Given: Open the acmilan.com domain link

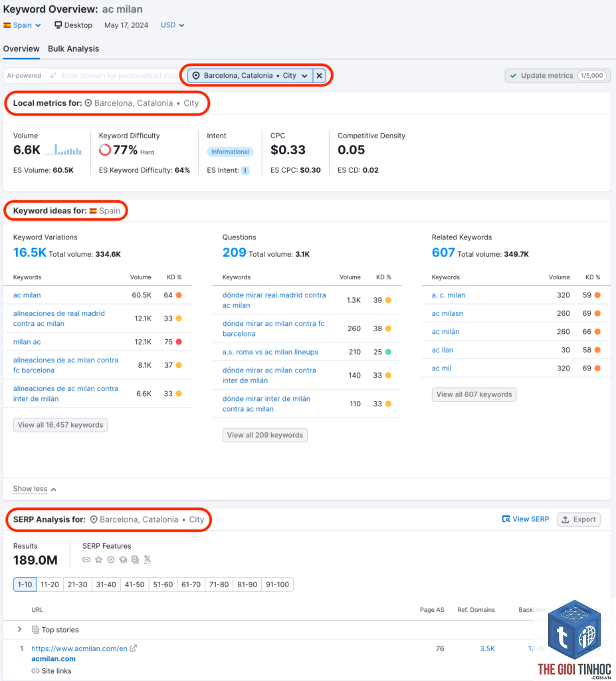Looking at the screenshot, I should 53,659.
